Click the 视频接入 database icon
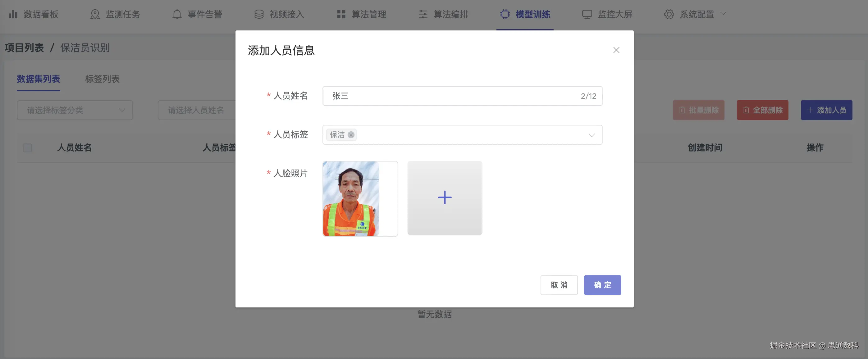868x359 pixels. [x=259, y=14]
